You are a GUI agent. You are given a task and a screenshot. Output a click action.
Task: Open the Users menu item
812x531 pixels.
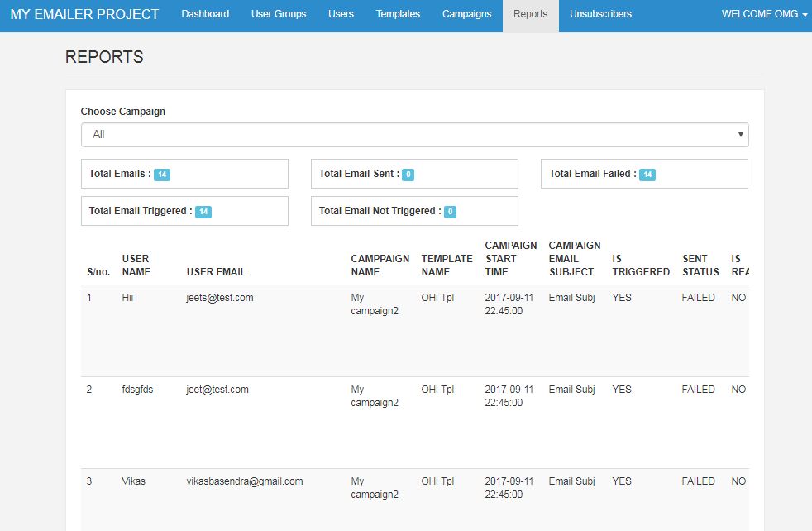pyautogui.click(x=341, y=14)
